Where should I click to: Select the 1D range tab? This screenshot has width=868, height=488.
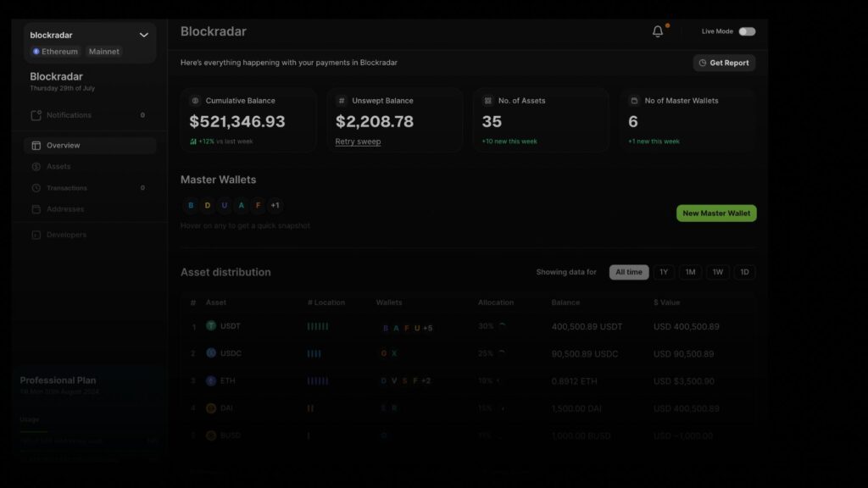[x=744, y=272]
